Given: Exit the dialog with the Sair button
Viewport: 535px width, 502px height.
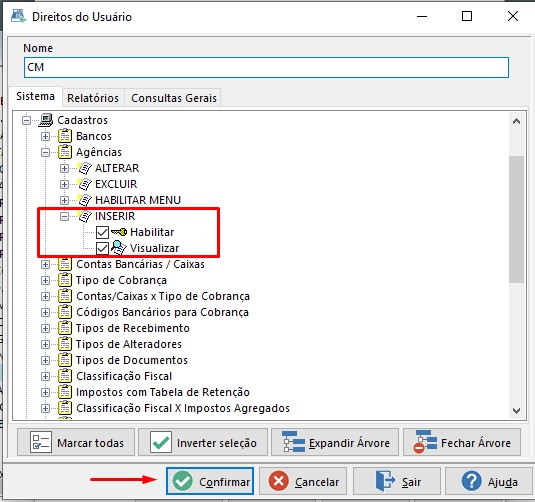Looking at the screenshot, I should tap(397, 481).
